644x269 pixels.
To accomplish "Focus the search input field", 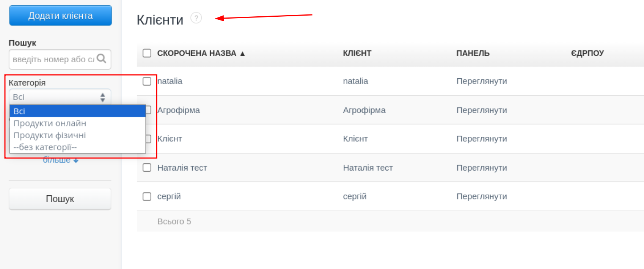I will (53, 59).
